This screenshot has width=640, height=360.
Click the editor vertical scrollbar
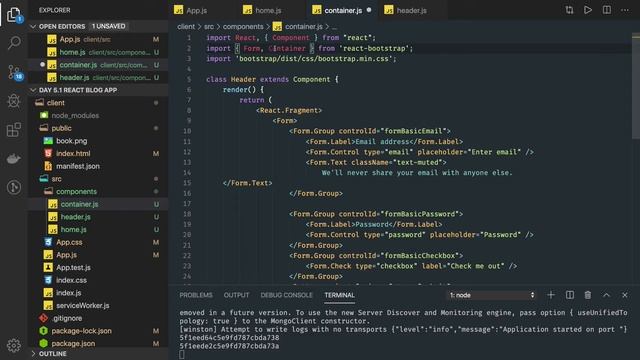(x=636, y=86)
